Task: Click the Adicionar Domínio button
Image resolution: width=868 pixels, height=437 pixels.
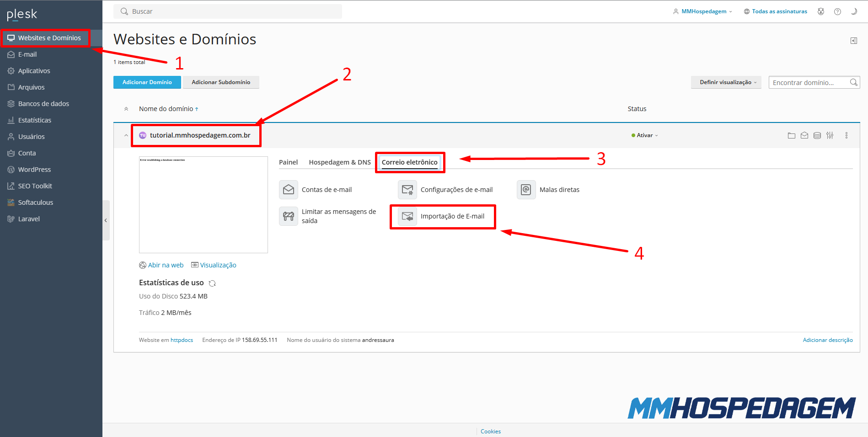Action: [x=147, y=82]
